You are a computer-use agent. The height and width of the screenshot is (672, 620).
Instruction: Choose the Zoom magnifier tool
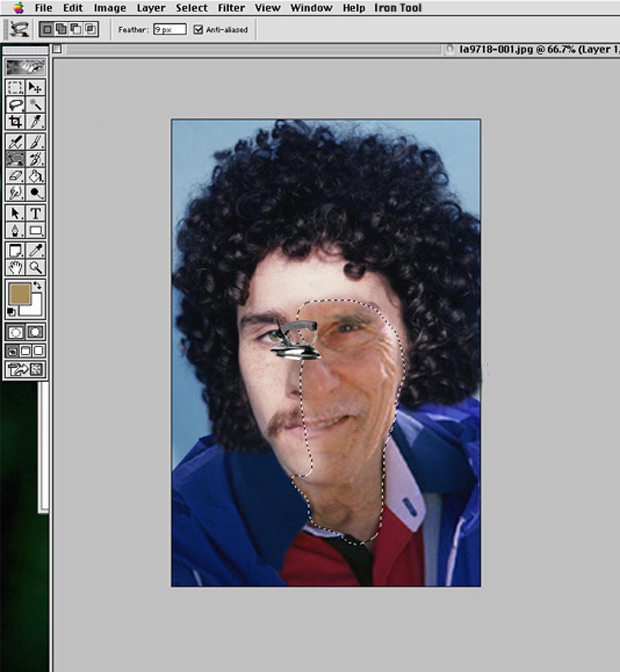(36, 267)
